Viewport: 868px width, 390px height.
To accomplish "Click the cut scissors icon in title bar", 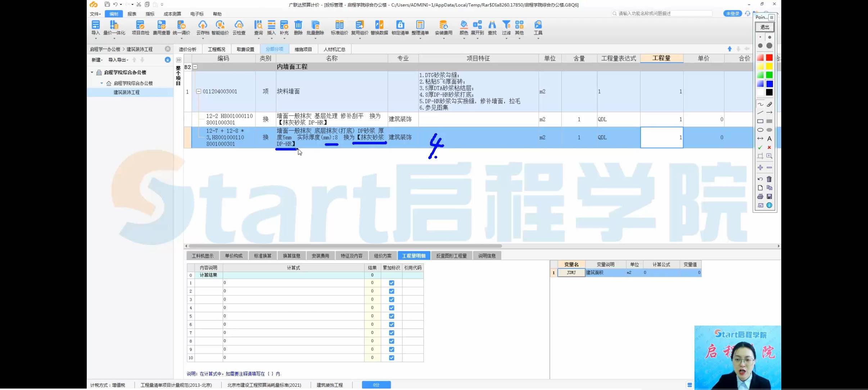I will pos(139,4).
